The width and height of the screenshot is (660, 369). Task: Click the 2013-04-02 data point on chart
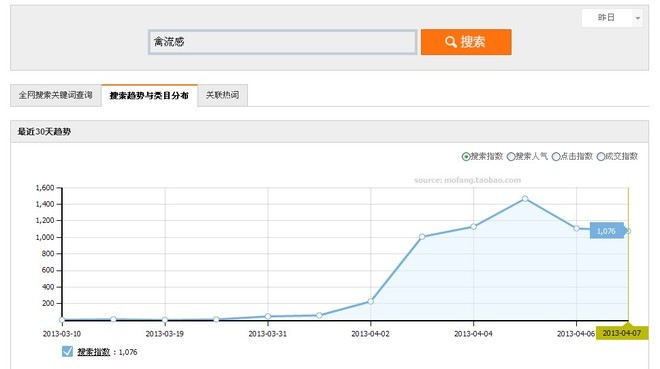(x=370, y=301)
